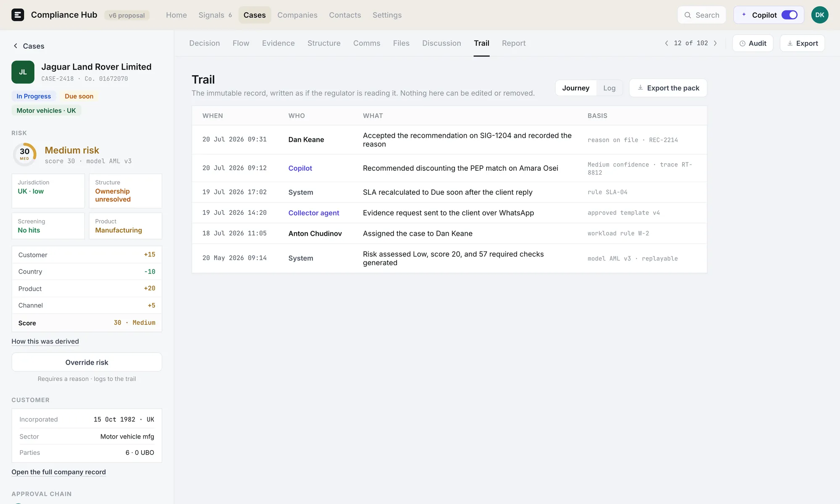
Task: Click the Product +20 risk row
Action: [x=87, y=288]
